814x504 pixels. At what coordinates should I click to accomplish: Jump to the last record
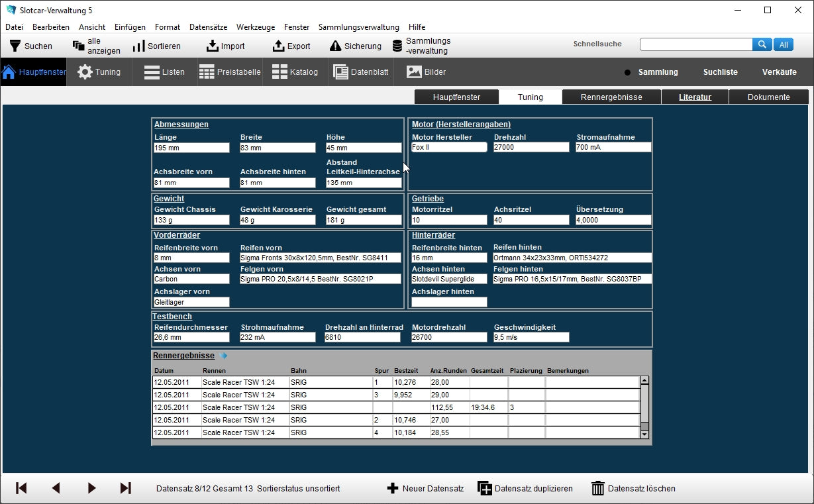[125, 488]
